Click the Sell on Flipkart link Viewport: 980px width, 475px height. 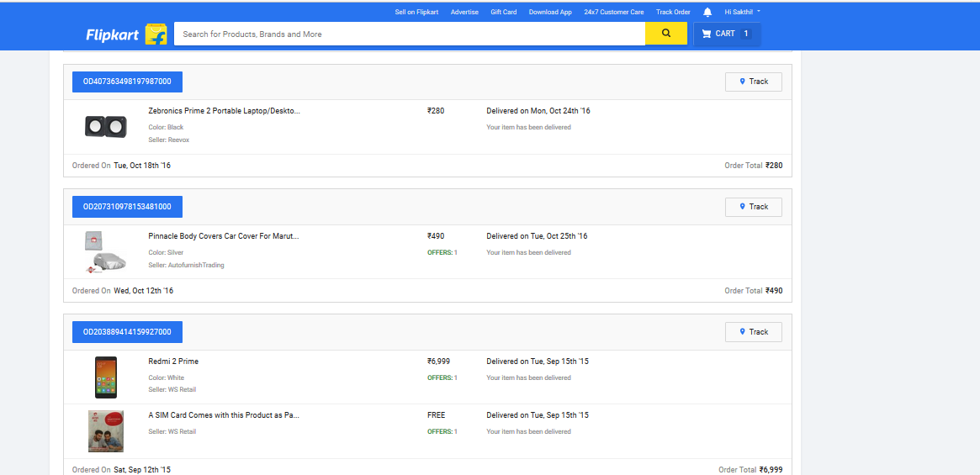416,12
